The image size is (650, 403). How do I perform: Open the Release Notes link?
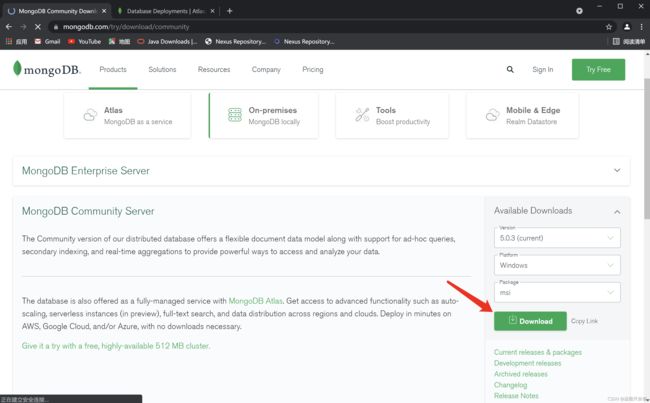coord(516,396)
